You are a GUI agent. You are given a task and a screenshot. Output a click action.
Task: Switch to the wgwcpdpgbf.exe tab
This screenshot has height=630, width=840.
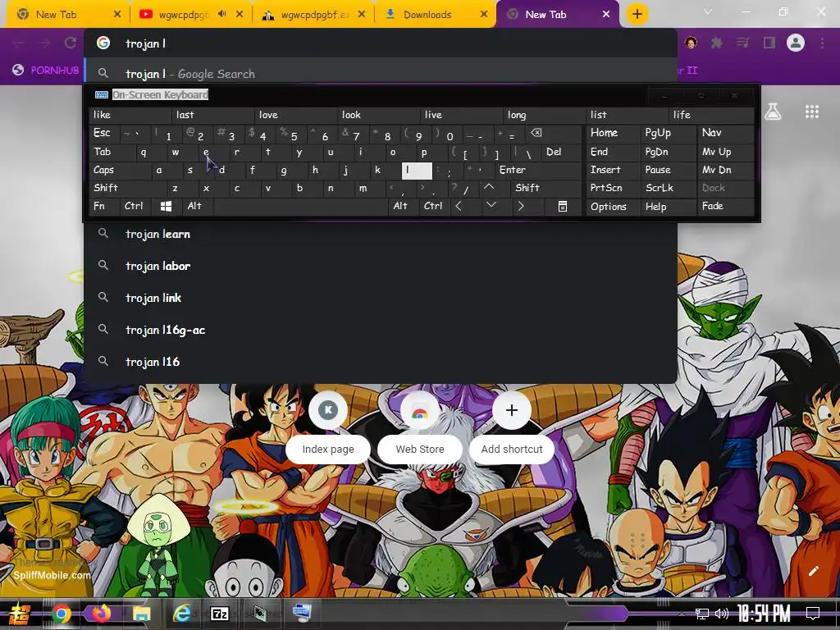[314, 15]
